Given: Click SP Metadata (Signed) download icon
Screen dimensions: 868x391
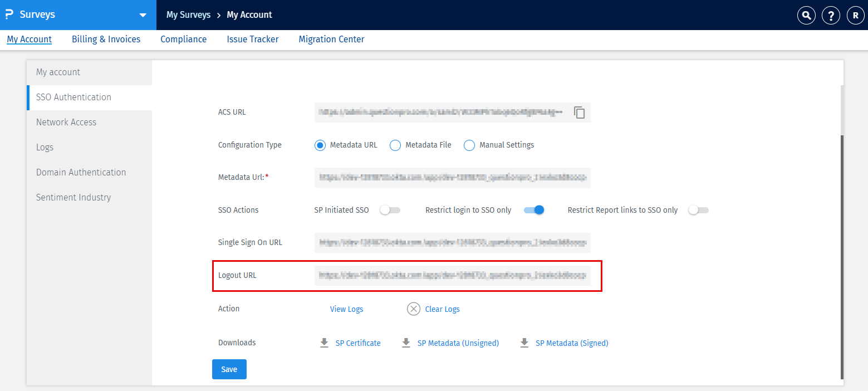Looking at the screenshot, I should [524, 343].
